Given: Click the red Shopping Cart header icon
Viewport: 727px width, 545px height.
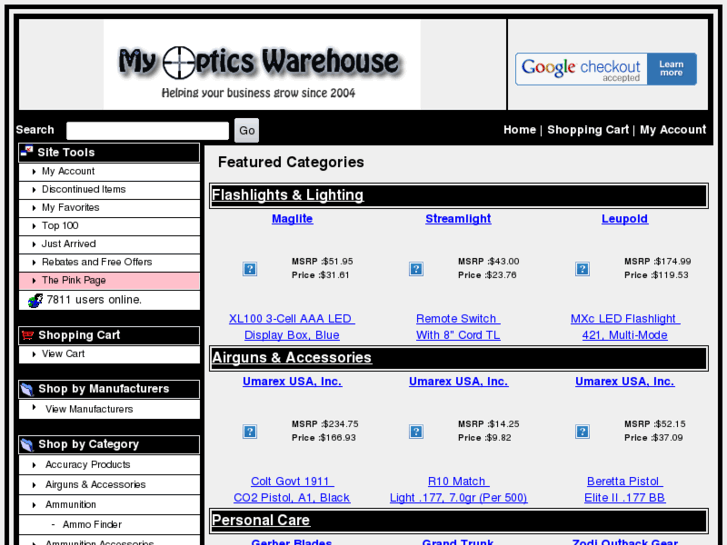Looking at the screenshot, I should (28, 335).
